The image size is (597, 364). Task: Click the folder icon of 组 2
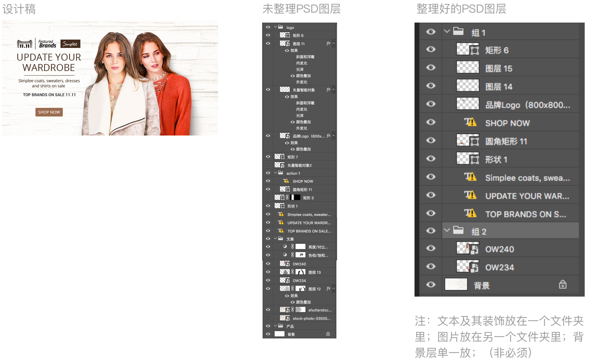click(x=458, y=230)
